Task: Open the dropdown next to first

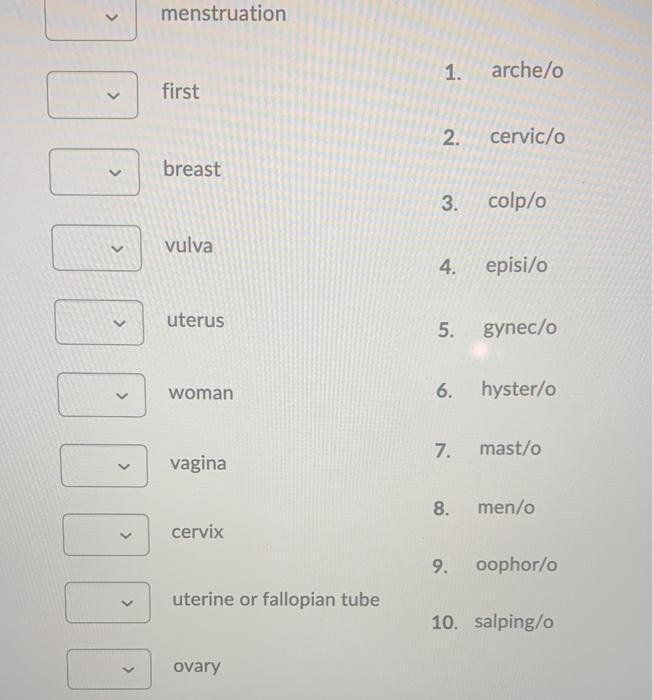Action: click(x=93, y=95)
